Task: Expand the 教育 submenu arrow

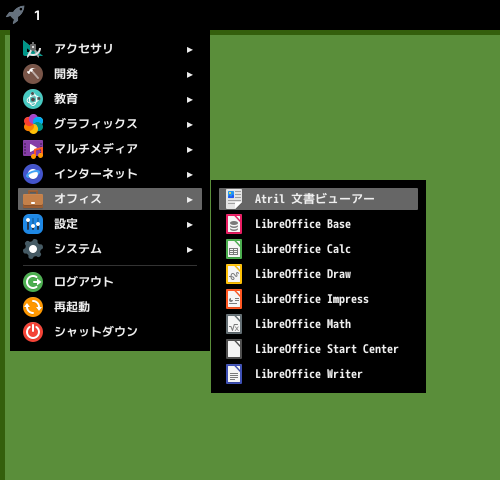Action: pos(190,100)
